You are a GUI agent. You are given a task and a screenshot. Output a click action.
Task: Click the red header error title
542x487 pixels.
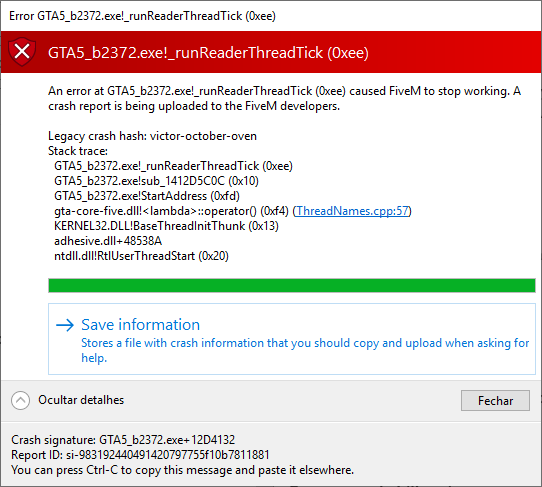click(x=208, y=53)
